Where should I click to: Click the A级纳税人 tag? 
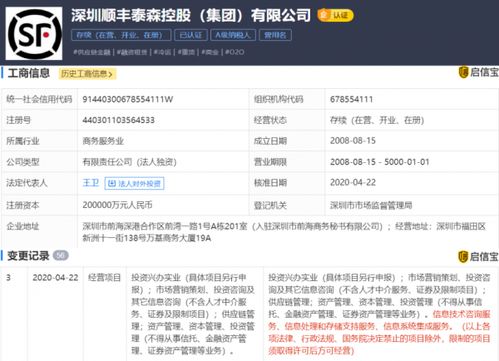233,35
